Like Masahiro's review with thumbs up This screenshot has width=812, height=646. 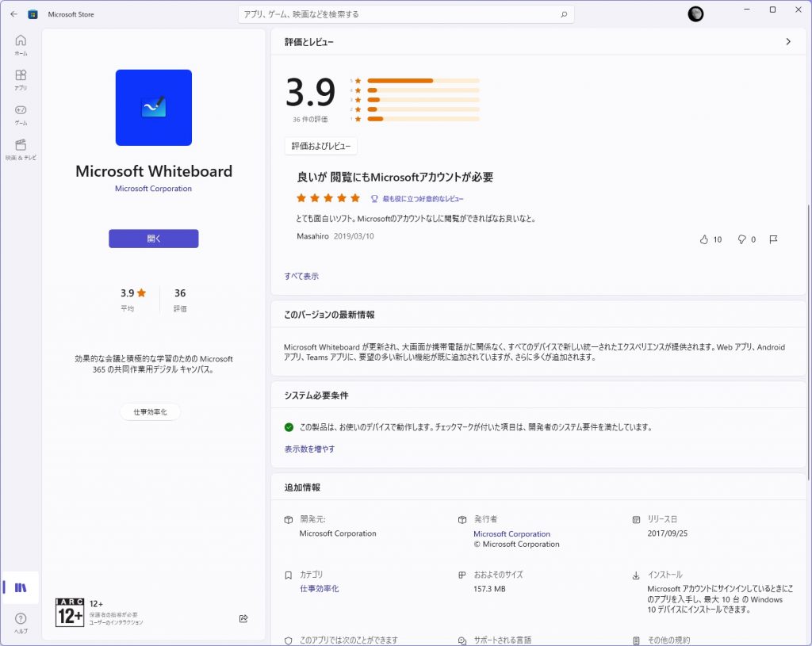tap(704, 239)
